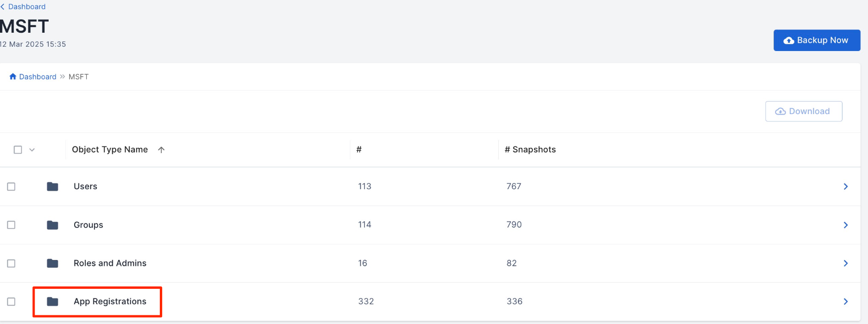This screenshot has height=324, width=868.
Task: Expand the App Registrations row chevron
Action: 846,301
